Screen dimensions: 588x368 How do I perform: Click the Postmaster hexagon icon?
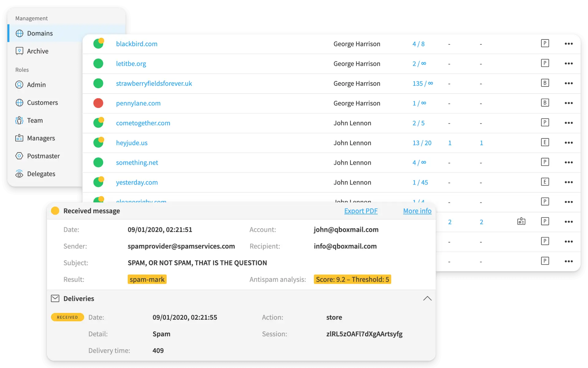point(19,156)
